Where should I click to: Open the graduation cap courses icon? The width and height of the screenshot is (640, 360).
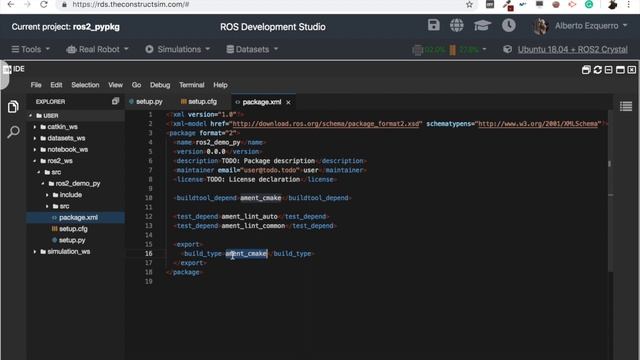point(482,26)
